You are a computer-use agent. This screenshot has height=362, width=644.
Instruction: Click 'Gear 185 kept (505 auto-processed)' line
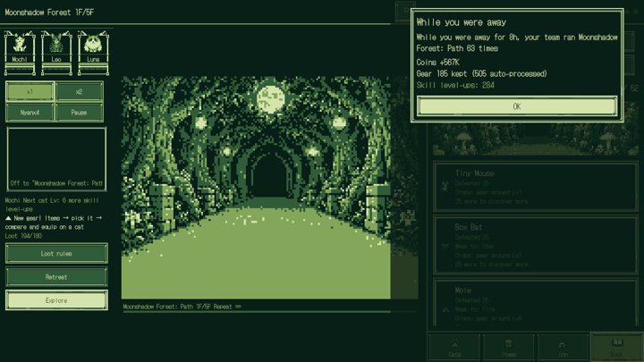[x=481, y=74]
